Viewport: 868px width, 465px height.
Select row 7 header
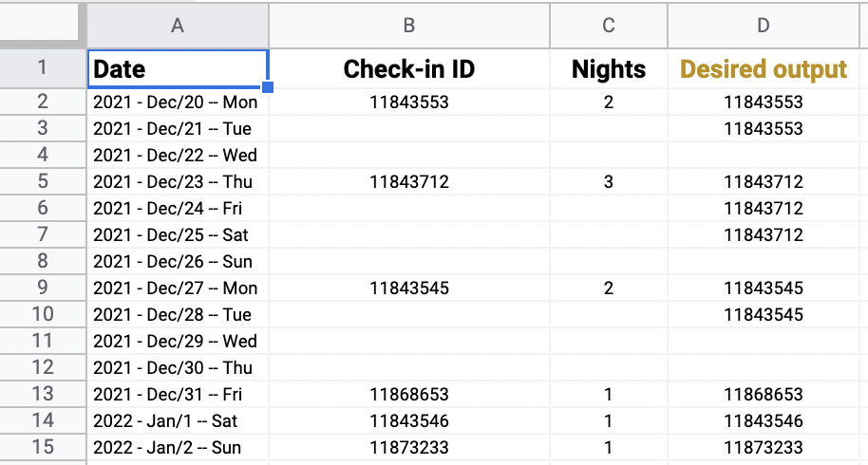[43, 234]
